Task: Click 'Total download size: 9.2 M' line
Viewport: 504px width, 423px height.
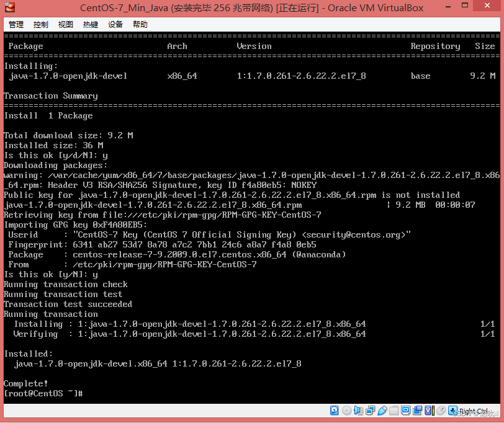Action: pyautogui.click(x=68, y=135)
